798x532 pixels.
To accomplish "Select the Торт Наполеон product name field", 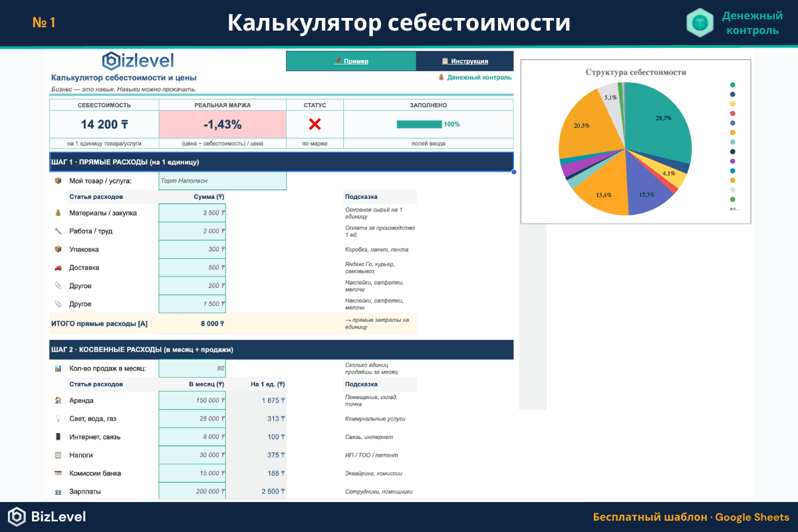I will [222, 180].
